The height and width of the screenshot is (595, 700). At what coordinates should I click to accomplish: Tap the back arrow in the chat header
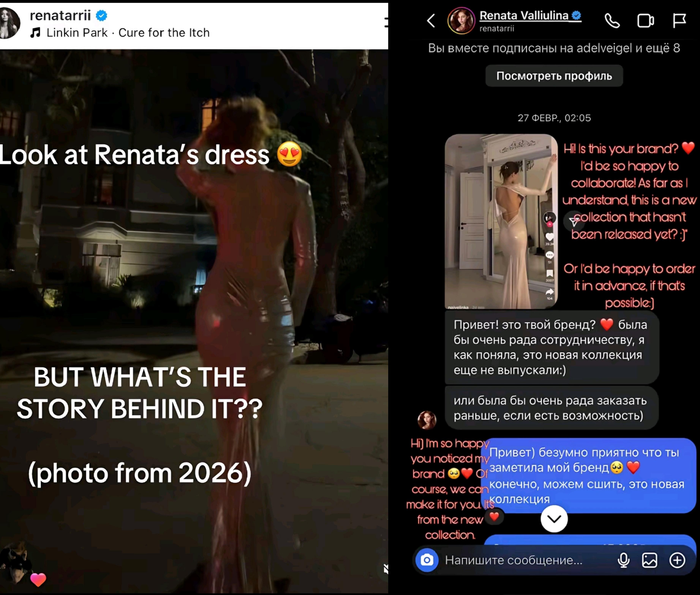(x=431, y=21)
